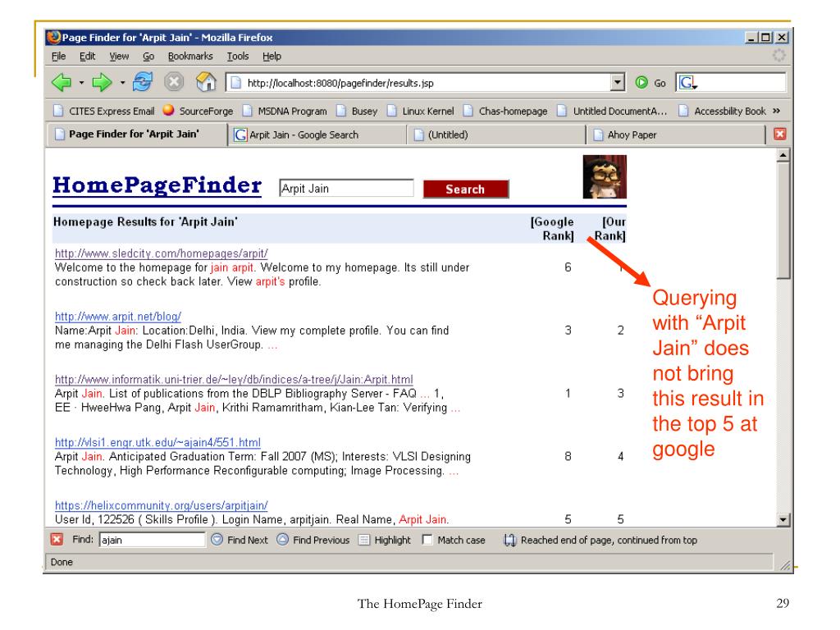Click the scrollbar down arrow

[x=783, y=519]
